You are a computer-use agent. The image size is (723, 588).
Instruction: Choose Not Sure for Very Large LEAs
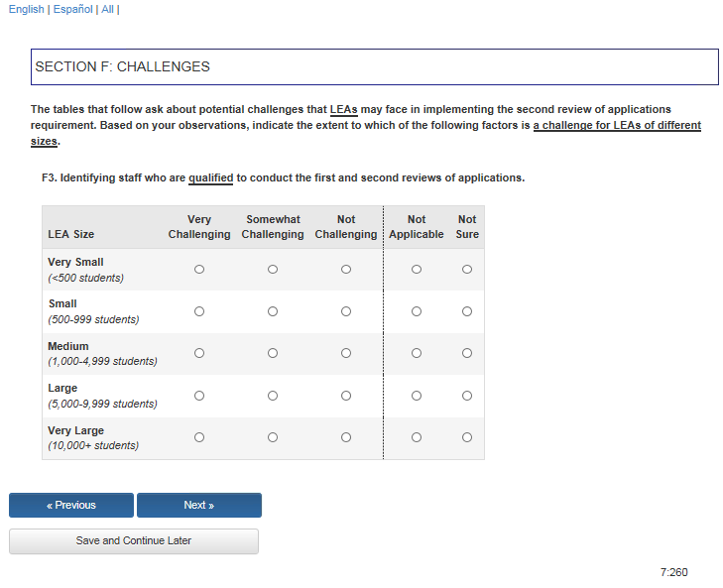(467, 437)
